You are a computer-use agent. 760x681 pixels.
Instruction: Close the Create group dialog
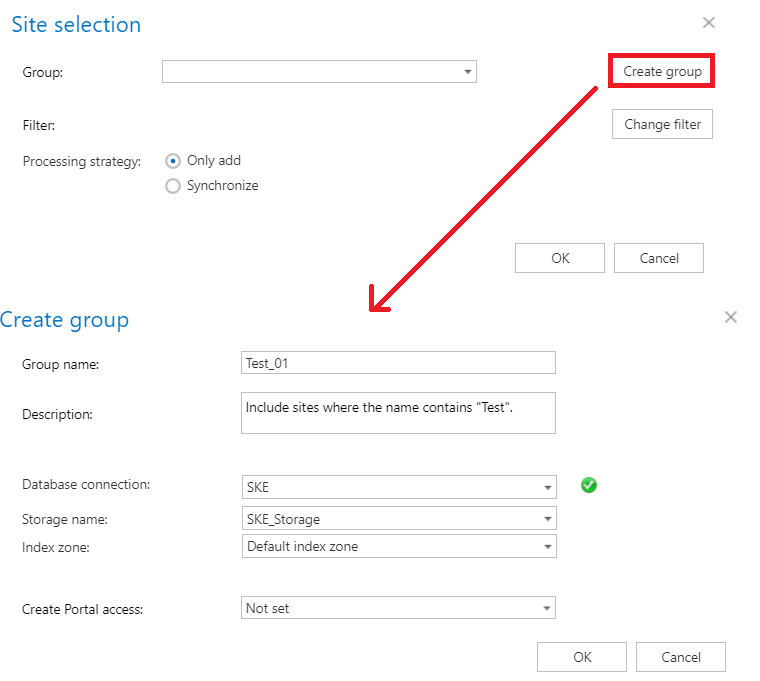pyautogui.click(x=731, y=317)
